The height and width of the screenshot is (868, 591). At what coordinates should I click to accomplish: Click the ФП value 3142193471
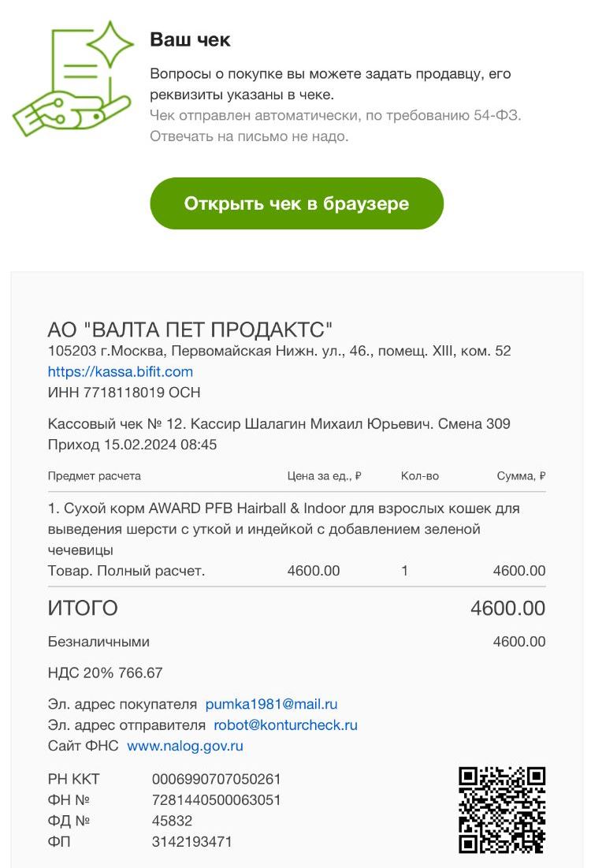click(191, 841)
